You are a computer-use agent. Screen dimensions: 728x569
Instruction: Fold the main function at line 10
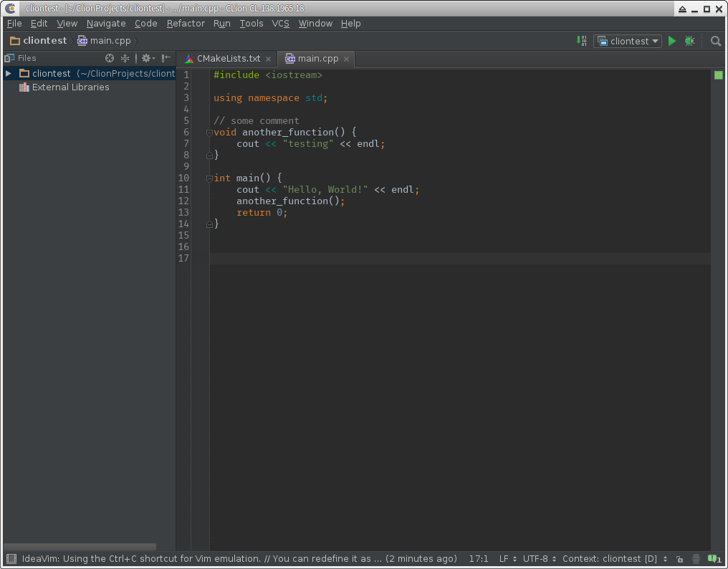(x=209, y=178)
